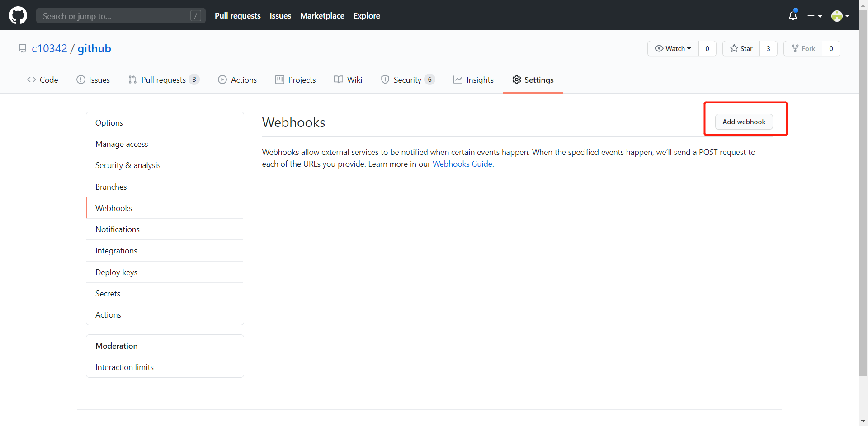Open Pull requests in top navigation
The height and width of the screenshot is (426, 868).
237,16
